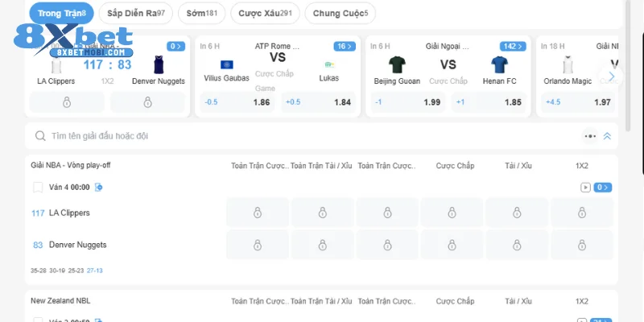644x322 pixels.
Task: Open the 16 markets badge for ATP Rome match
Action: (344, 47)
